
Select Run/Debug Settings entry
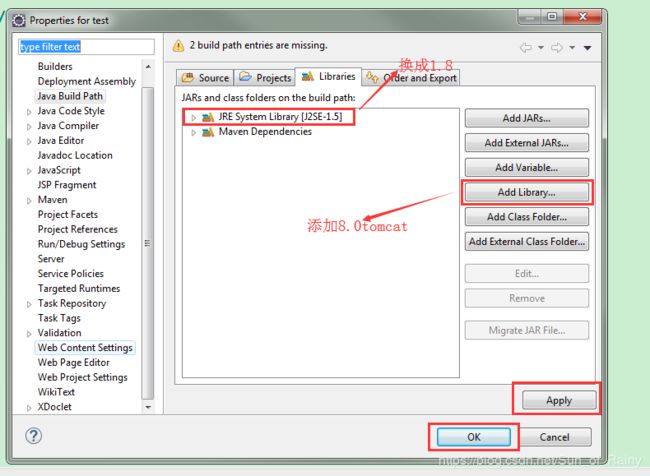81,244
